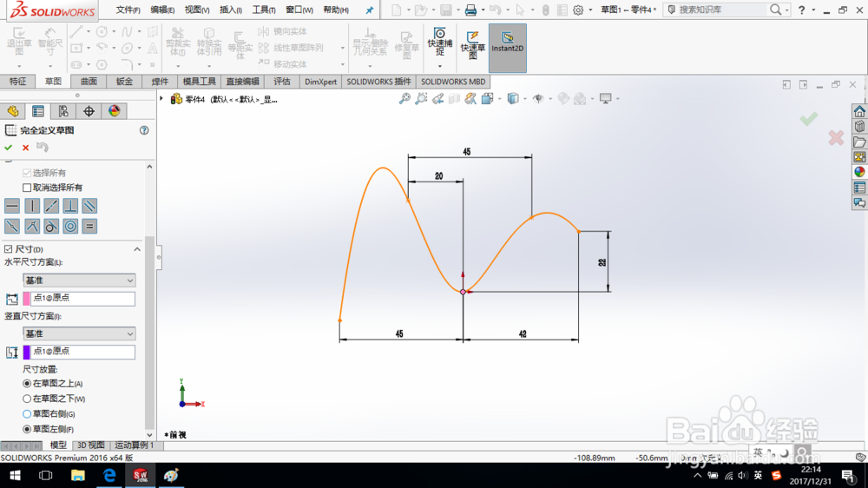Cancel with the red X in PropertyManager

click(25, 148)
